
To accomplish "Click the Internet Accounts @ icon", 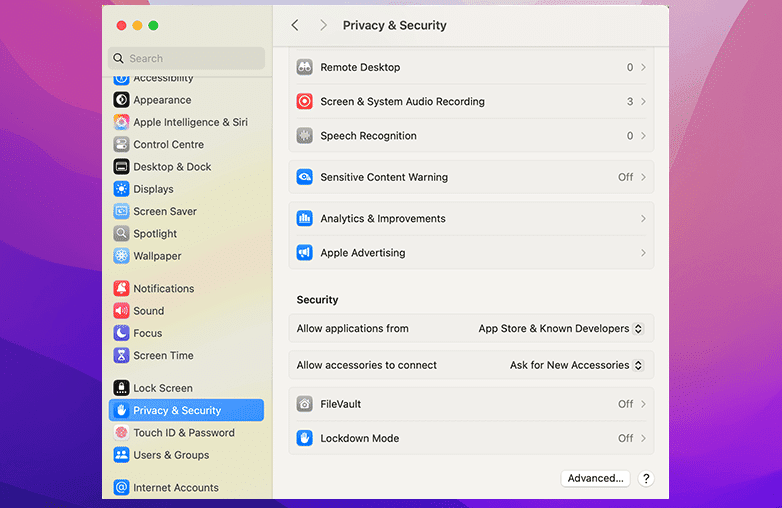I will tap(121, 487).
